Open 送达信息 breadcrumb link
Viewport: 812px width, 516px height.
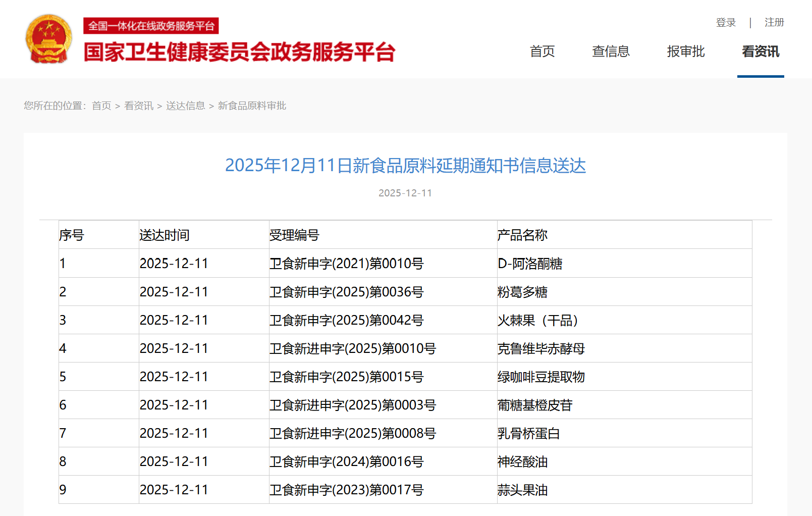coord(185,106)
